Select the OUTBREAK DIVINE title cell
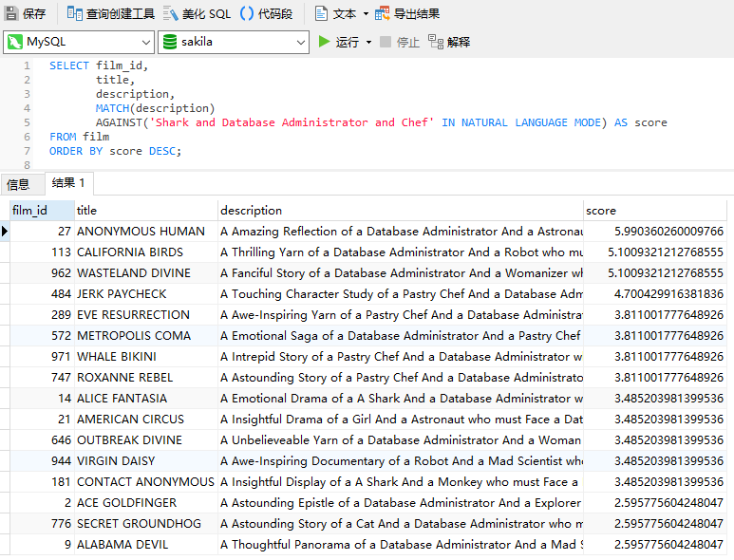This screenshot has height=560, width=734. click(146, 439)
